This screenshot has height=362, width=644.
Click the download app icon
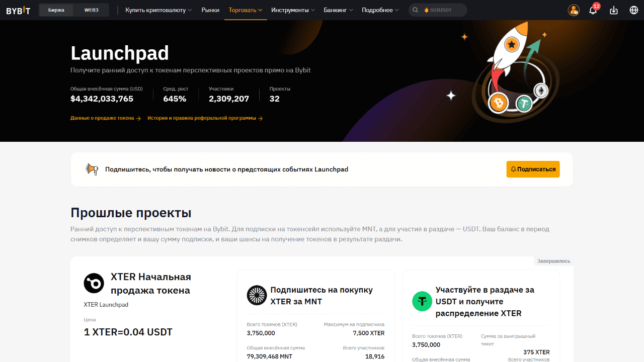point(613,10)
